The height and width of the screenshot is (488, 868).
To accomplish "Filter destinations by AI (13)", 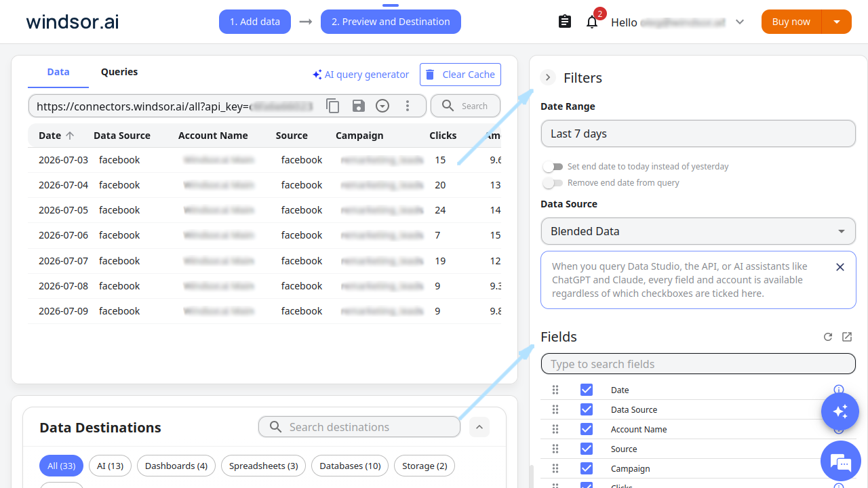I will click(x=110, y=466).
